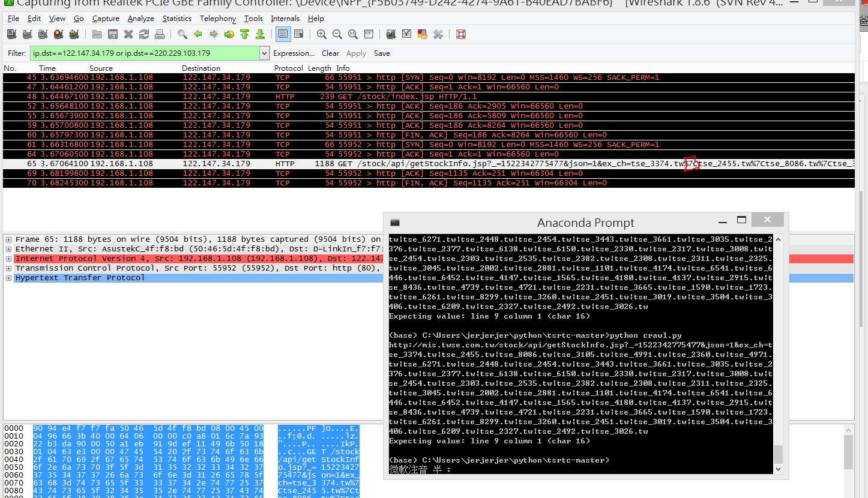Click the Expression... filter button
868x498 pixels.
pyautogui.click(x=294, y=53)
